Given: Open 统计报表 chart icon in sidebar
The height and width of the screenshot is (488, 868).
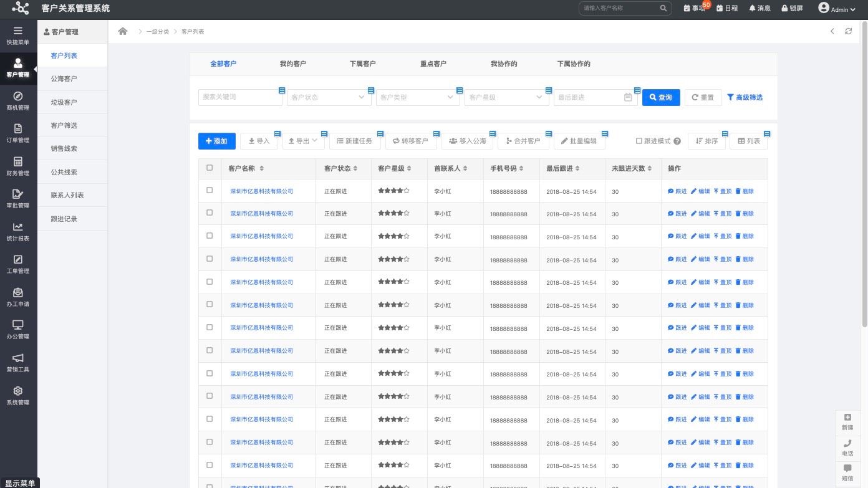Looking at the screenshot, I should [x=18, y=227].
